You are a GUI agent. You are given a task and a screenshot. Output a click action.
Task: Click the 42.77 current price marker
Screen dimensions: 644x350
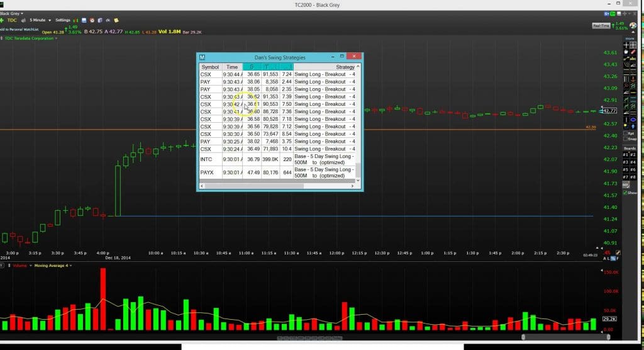[x=609, y=111]
